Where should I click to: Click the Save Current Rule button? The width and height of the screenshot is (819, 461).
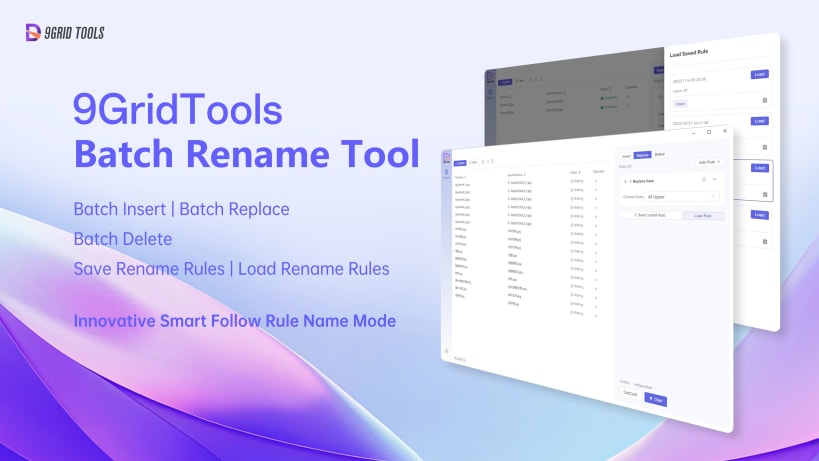click(650, 215)
